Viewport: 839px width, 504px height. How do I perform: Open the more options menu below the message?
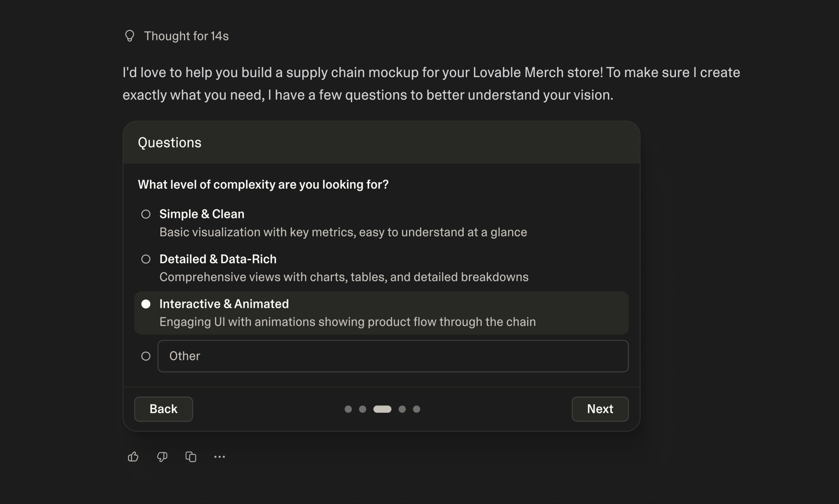click(x=220, y=456)
